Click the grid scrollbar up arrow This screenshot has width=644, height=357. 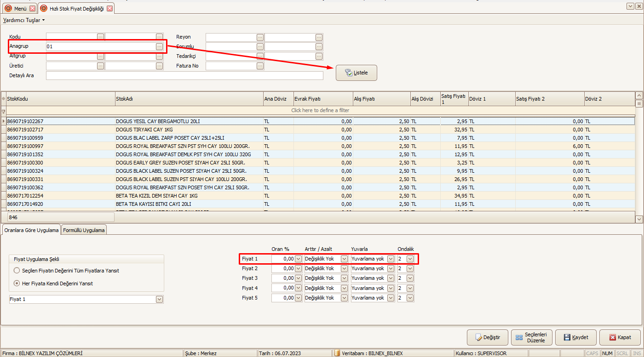pyautogui.click(x=638, y=95)
